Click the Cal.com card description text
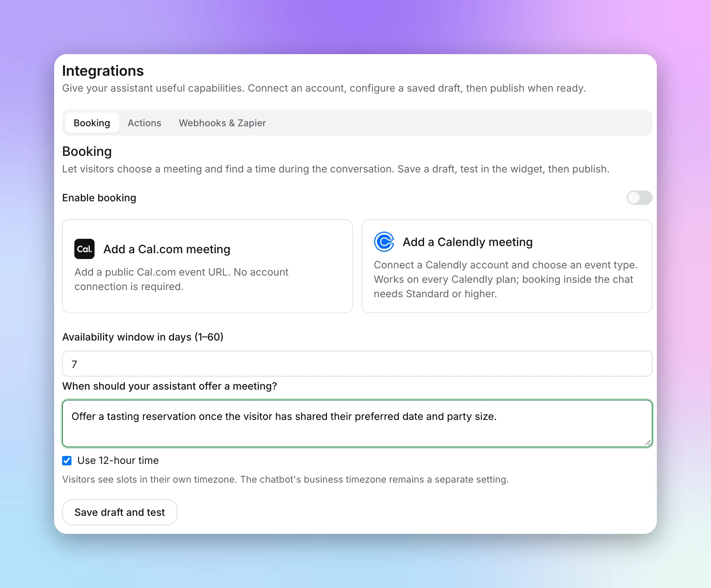The height and width of the screenshot is (588, 711). tap(182, 279)
